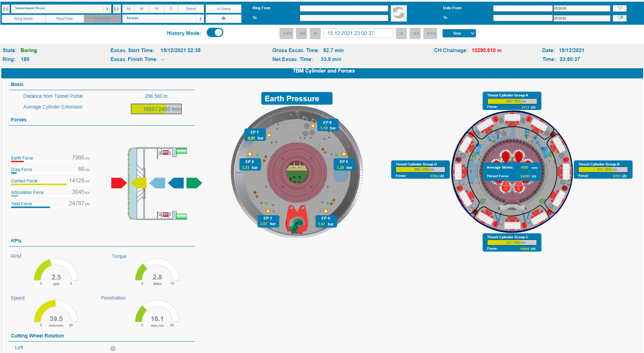Toggle the History Mode switch
This screenshot has height=353, width=644.
(x=215, y=33)
